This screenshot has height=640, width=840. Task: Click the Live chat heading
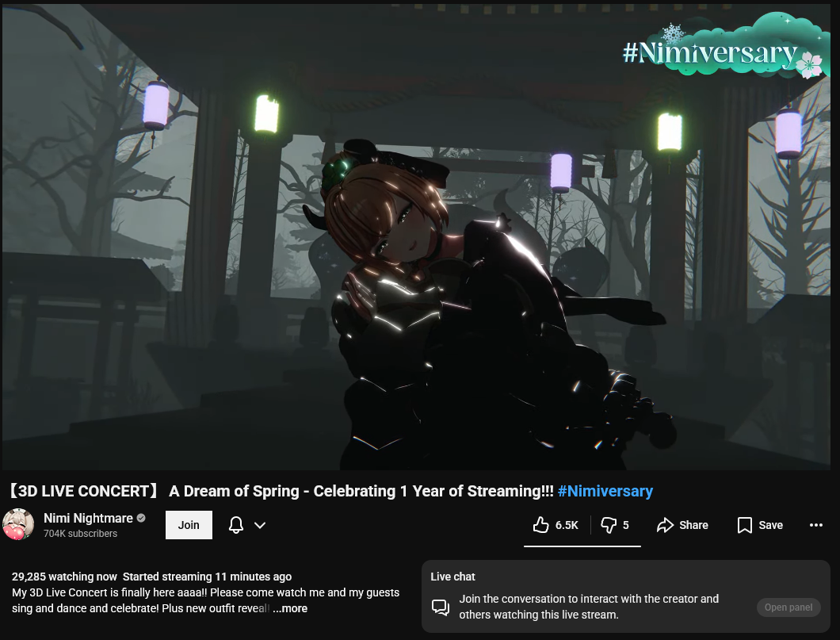click(x=452, y=577)
